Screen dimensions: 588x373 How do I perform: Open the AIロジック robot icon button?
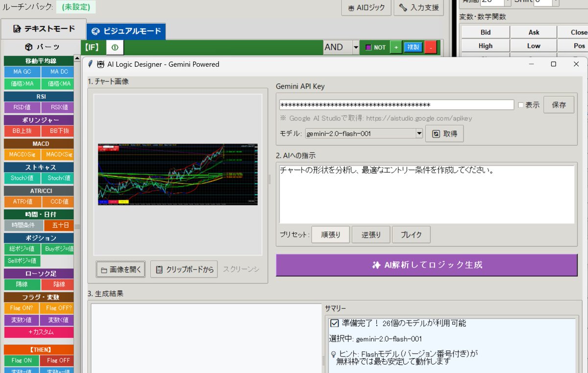coord(367,8)
